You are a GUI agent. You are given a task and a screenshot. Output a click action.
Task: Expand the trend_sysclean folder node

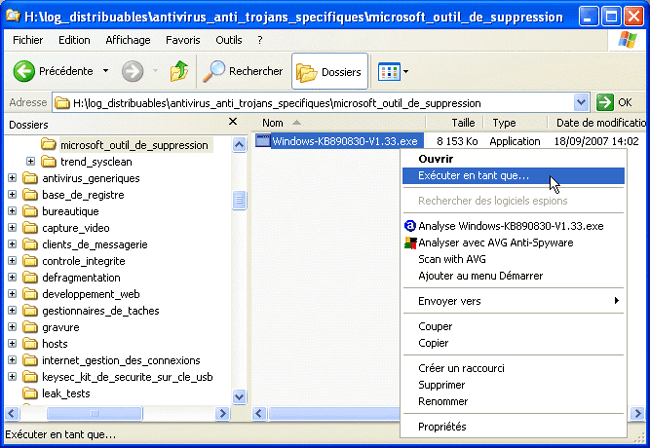point(30,161)
